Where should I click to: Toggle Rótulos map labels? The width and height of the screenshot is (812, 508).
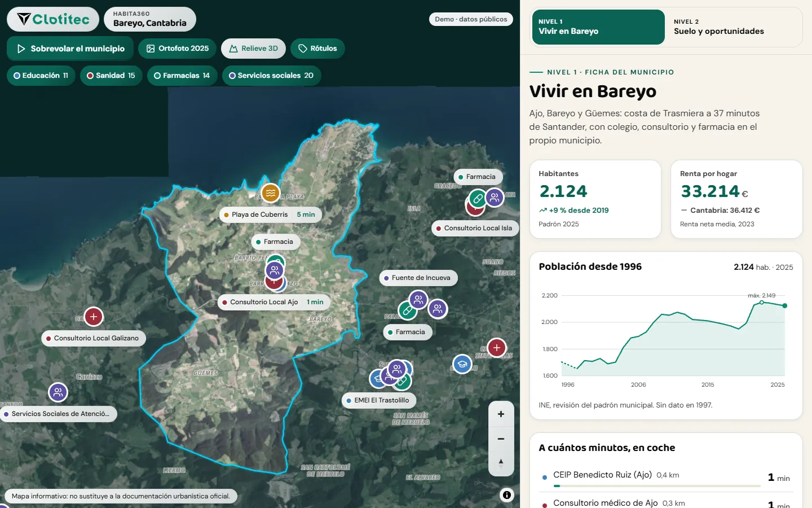(317, 49)
